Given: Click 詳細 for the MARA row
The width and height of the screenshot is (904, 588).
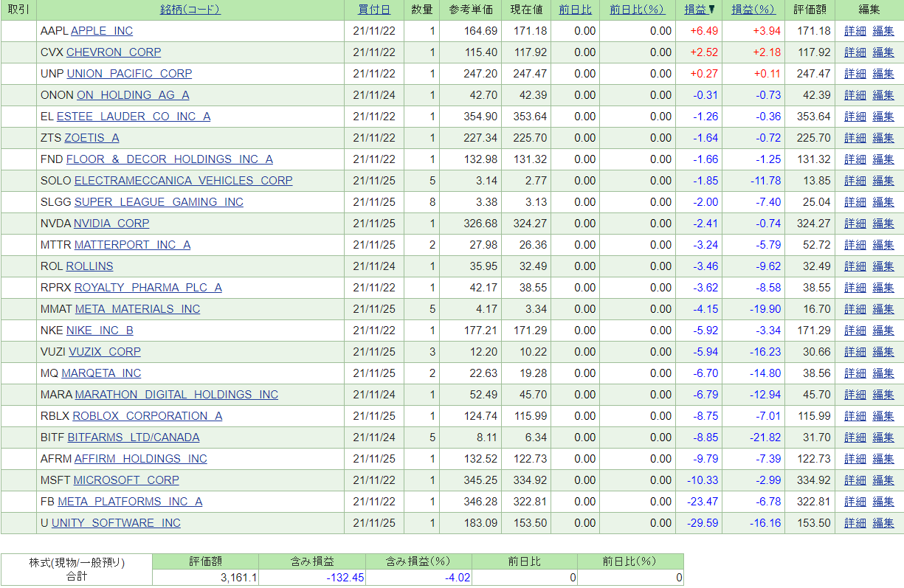Looking at the screenshot, I should (x=855, y=395).
